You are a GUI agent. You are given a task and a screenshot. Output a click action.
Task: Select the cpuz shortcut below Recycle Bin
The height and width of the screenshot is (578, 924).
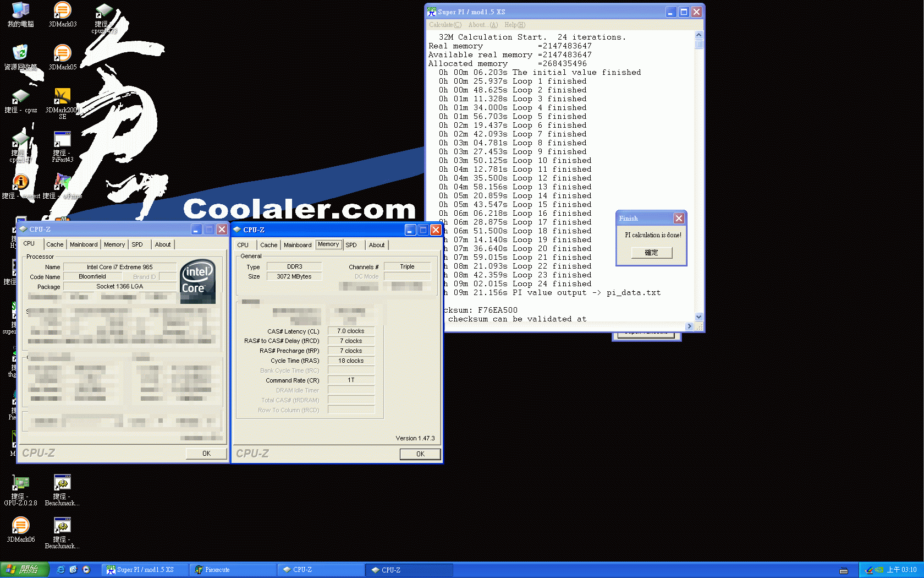pyautogui.click(x=20, y=100)
